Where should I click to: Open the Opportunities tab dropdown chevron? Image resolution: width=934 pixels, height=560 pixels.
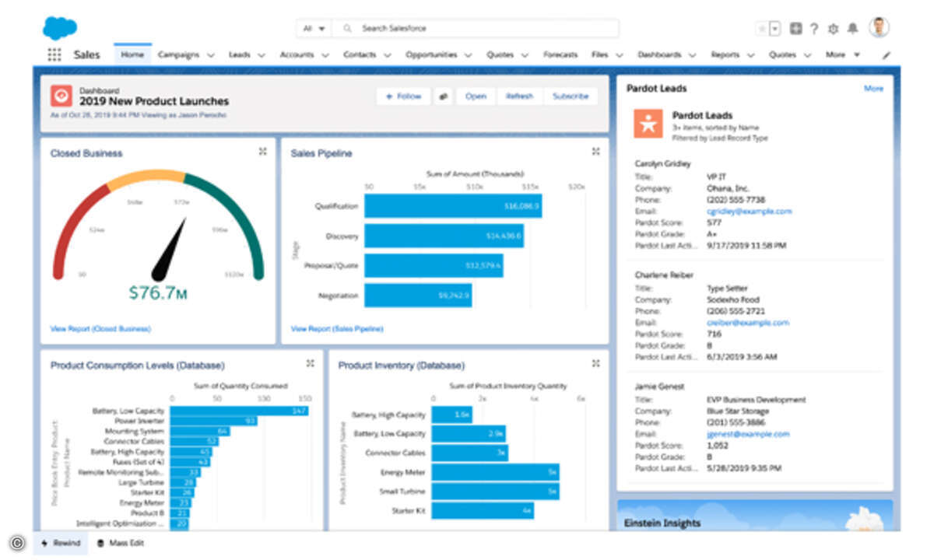pos(469,55)
